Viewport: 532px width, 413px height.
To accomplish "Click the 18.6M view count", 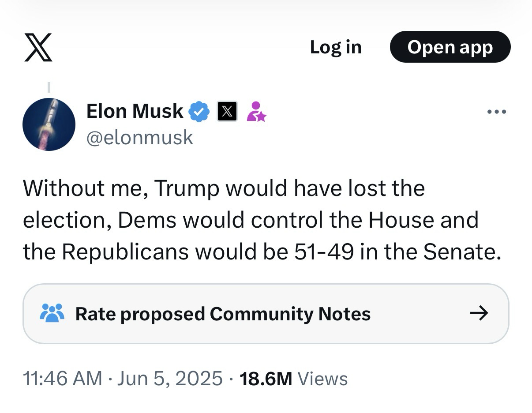I will (x=266, y=379).
